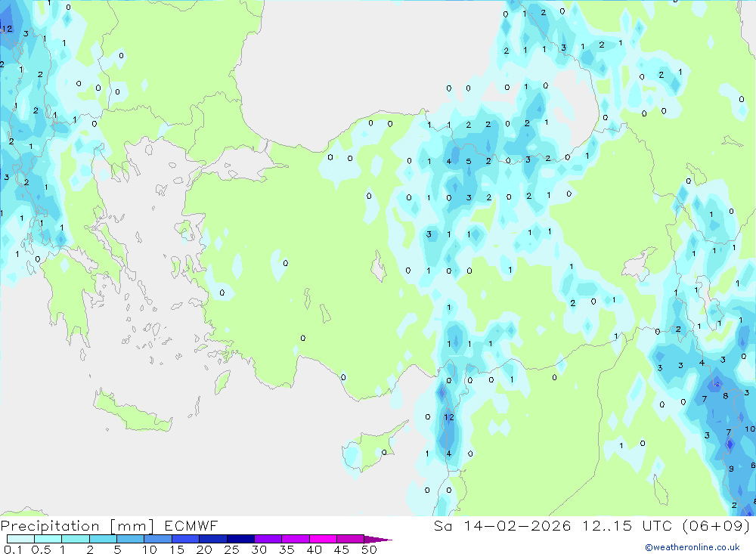Click the '12' value on the Syrian coast
756x554 pixels.
449,417
